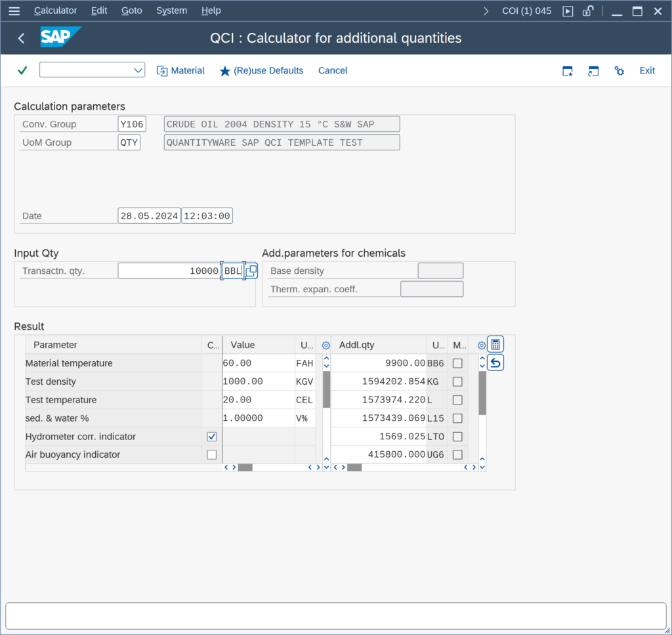
Task: Click the play/record icon in title bar
Action: tap(568, 11)
